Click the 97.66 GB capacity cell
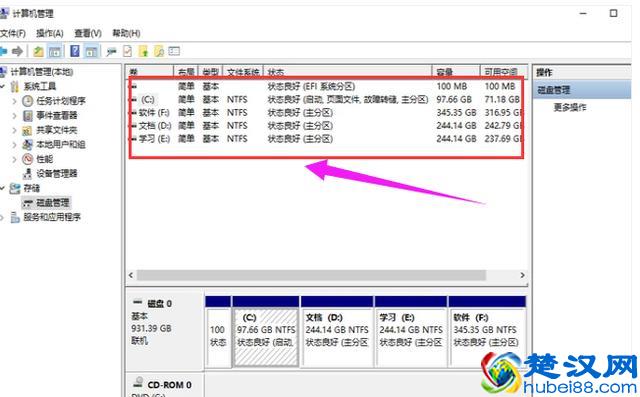 point(454,99)
